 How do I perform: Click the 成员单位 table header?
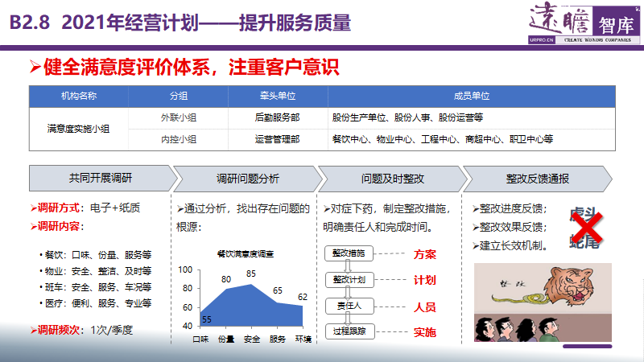pyautogui.click(x=472, y=96)
